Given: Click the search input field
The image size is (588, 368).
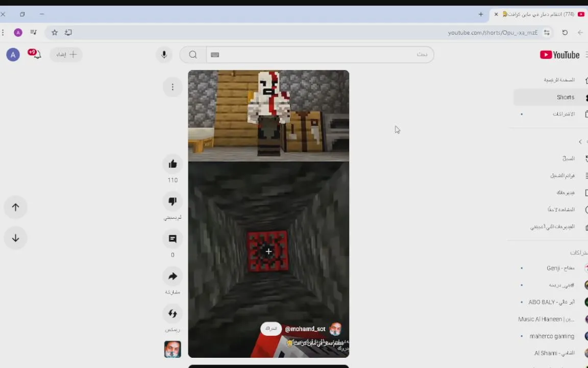Looking at the screenshot, I should [x=320, y=55].
